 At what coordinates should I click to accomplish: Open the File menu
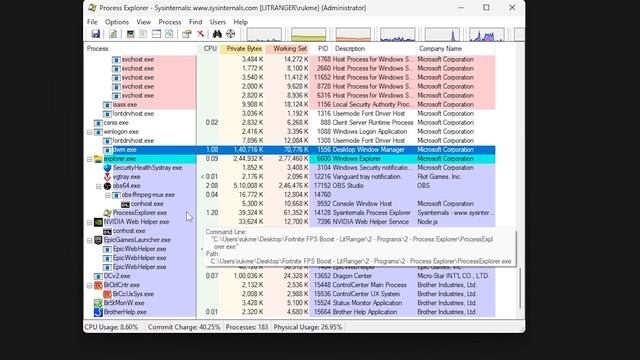92,22
